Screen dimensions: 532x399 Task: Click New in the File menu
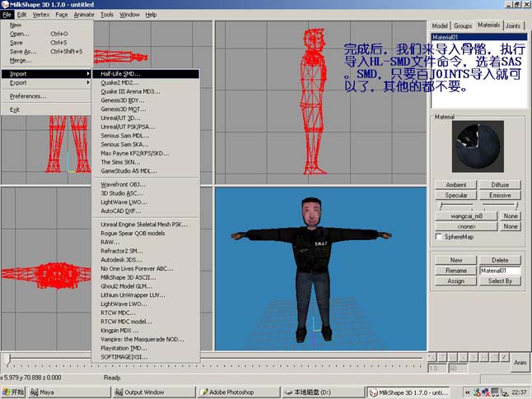pyautogui.click(x=46, y=25)
